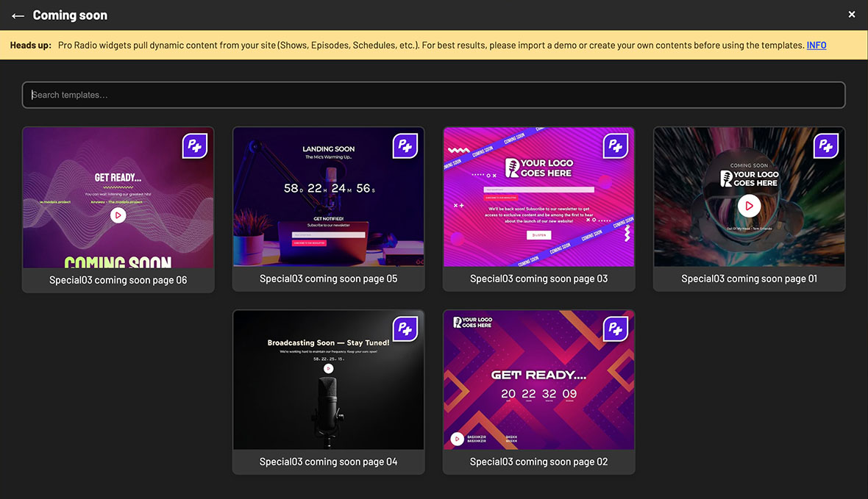Viewport: 868px width, 499px height.
Task: Select the P+ badge on page 02 thumbnail
Action: [616, 329]
